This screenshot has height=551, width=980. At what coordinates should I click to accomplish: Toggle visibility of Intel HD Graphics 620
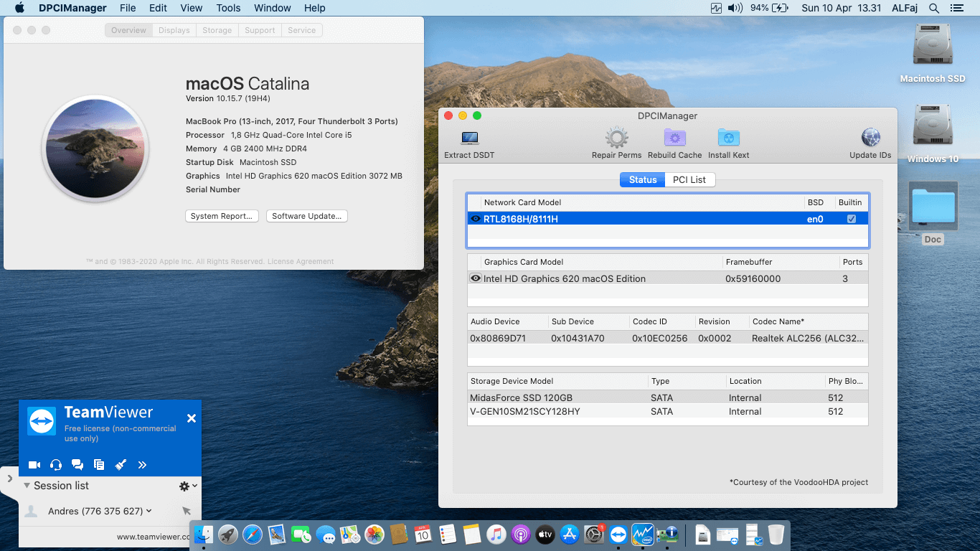tap(476, 278)
